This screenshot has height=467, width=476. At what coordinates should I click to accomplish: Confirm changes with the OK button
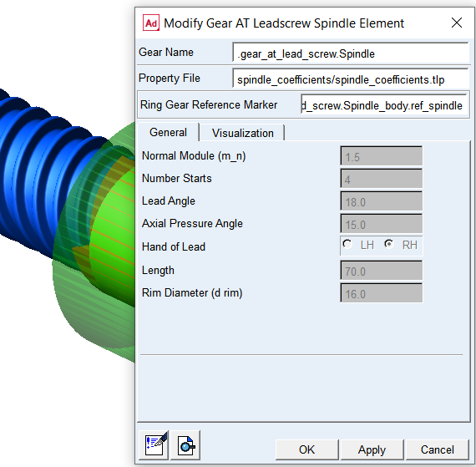pyautogui.click(x=307, y=449)
